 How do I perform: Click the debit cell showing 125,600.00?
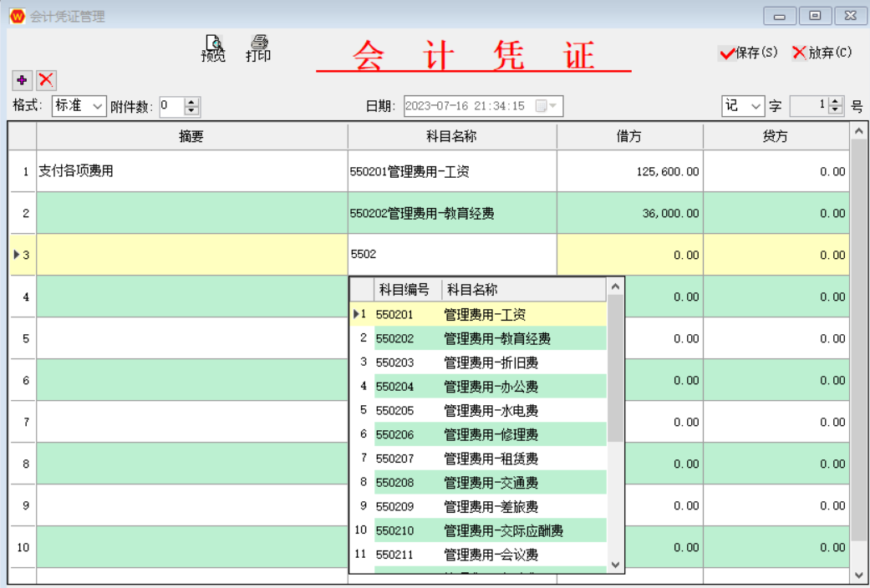[x=629, y=171]
